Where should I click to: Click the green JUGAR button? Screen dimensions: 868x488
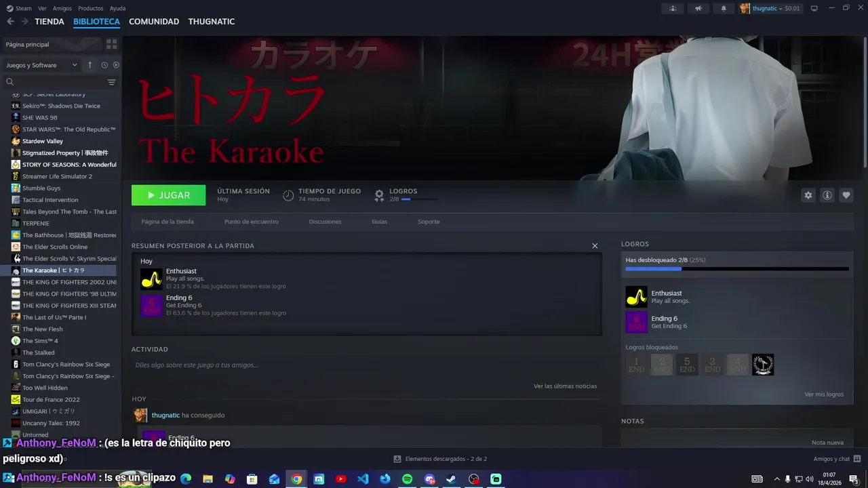click(x=168, y=195)
